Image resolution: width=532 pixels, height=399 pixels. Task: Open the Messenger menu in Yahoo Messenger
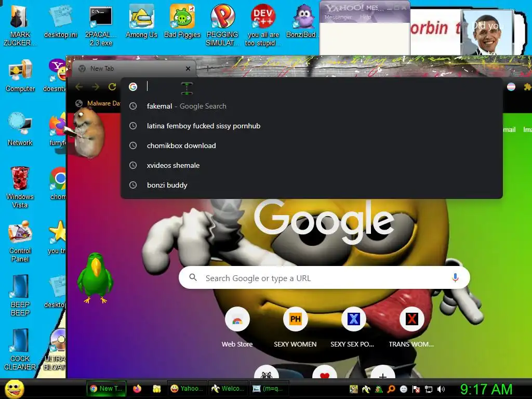click(x=338, y=17)
